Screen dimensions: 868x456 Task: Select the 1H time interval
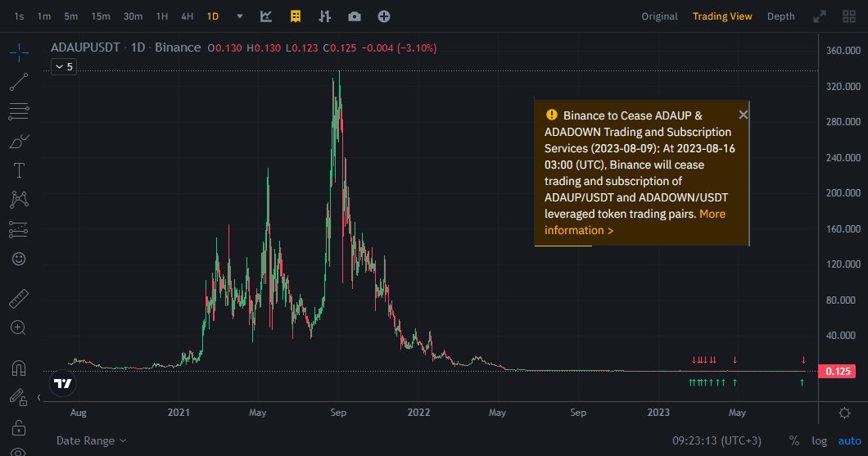tap(162, 16)
